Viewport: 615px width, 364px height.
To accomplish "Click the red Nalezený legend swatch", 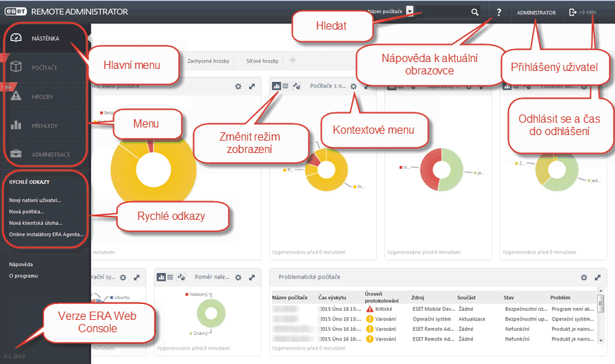I will pos(187,294).
